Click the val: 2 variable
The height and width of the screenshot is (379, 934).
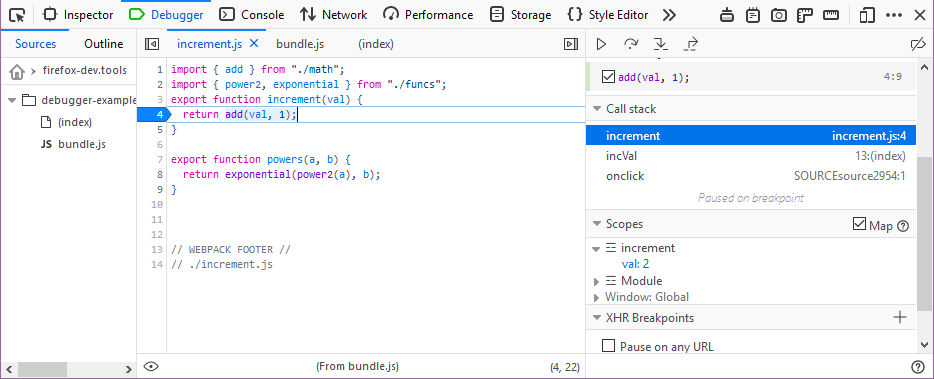[636, 263]
